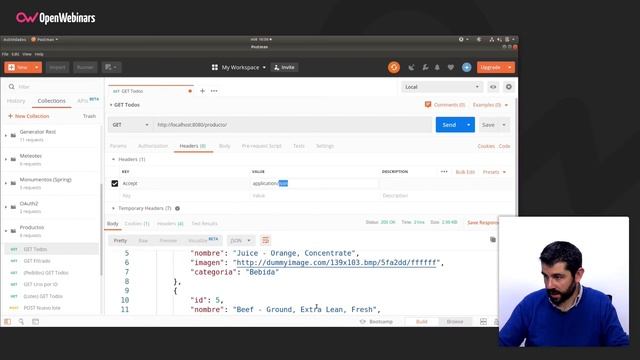Switch to Browse mode in status bar
Image resolution: width=640 pixels, height=360 pixels.
pyautogui.click(x=455, y=322)
